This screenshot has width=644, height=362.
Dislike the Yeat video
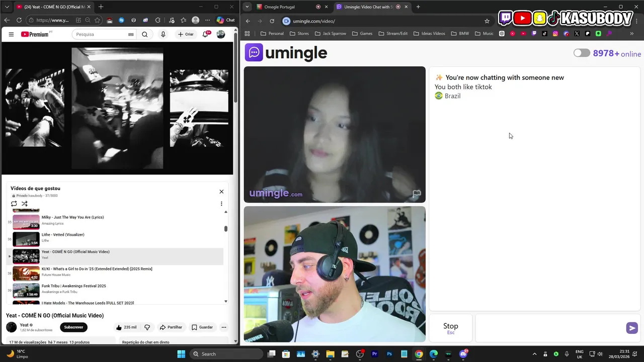pyautogui.click(x=147, y=327)
